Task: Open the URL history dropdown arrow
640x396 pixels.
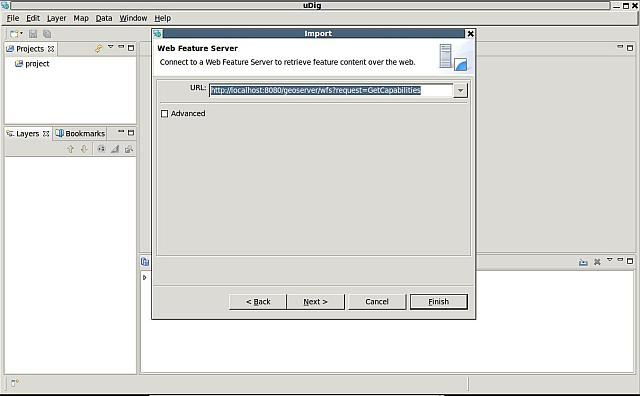Action: (460, 91)
